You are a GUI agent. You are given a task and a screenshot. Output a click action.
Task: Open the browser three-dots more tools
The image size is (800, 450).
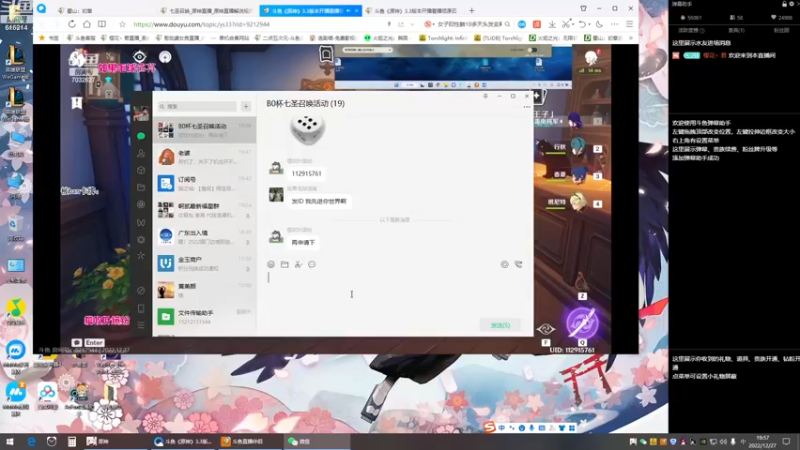[x=614, y=24]
